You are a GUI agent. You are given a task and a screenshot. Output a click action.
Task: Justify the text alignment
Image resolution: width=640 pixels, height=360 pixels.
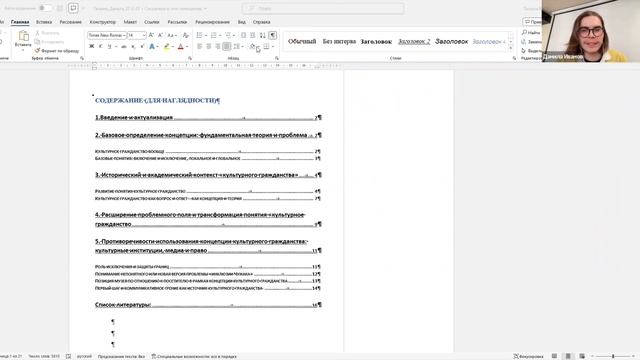[x=227, y=47]
